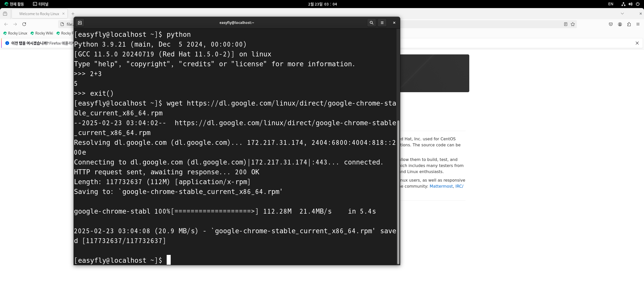Open the 현재 활동 activities overview
The image size is (644, 302).
click(14, 4)
